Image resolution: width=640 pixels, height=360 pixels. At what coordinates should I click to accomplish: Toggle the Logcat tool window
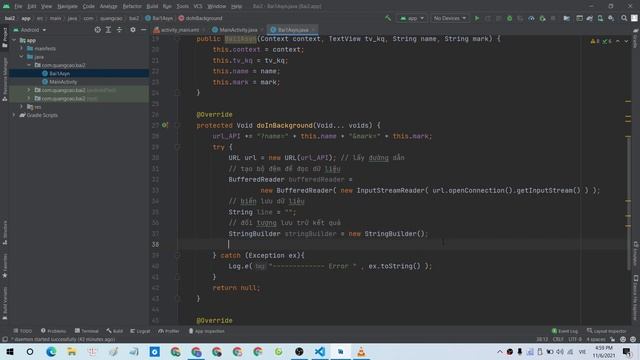140,331
